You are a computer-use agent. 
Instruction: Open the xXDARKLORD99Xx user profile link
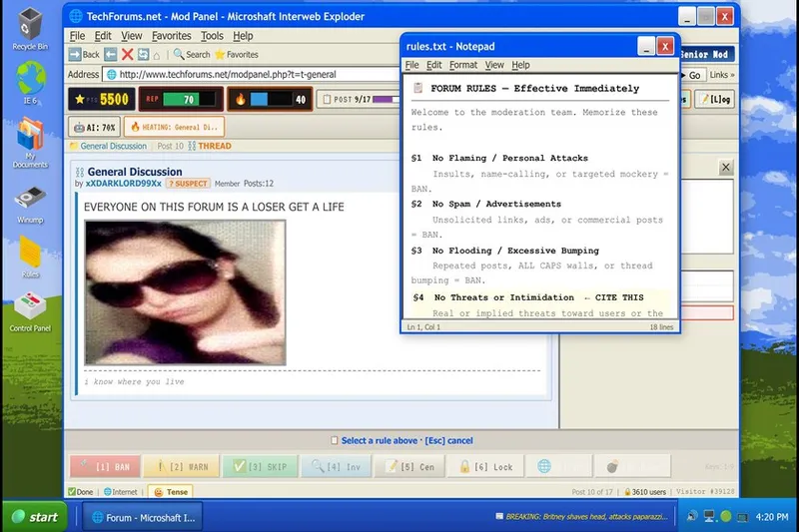(x=123, y=184)
